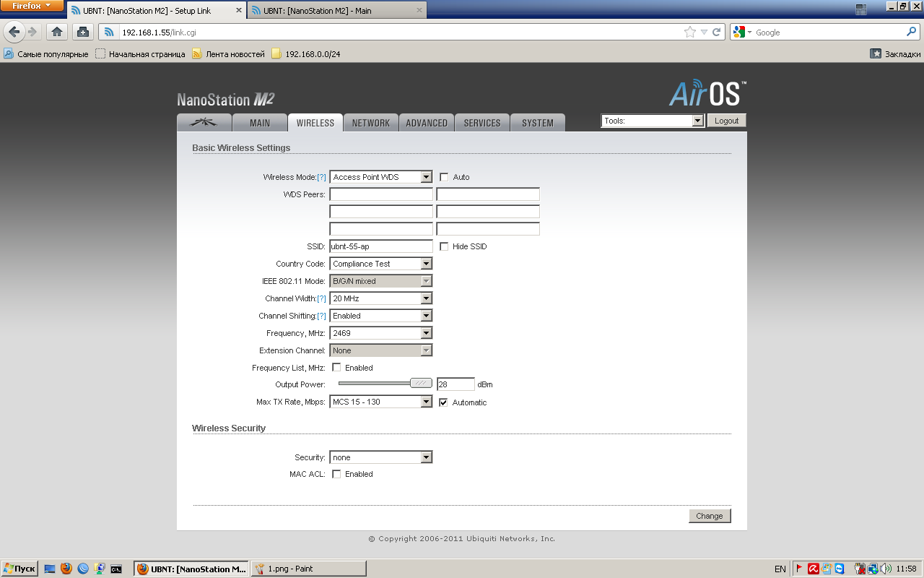Screen dimensions: 924x578
Task: Open the Firefox application menu
Action: click(32, 7)
